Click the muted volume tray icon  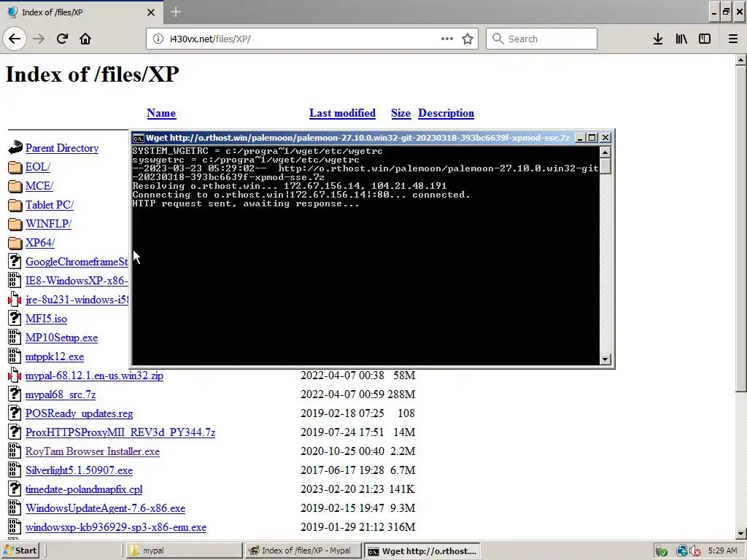[694, 551]
